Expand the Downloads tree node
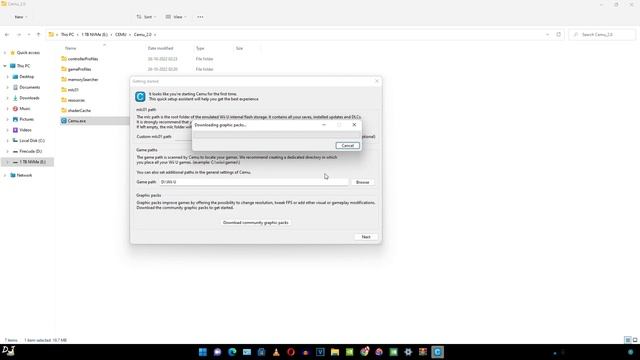The image size is (640, 360). point(7,98)
